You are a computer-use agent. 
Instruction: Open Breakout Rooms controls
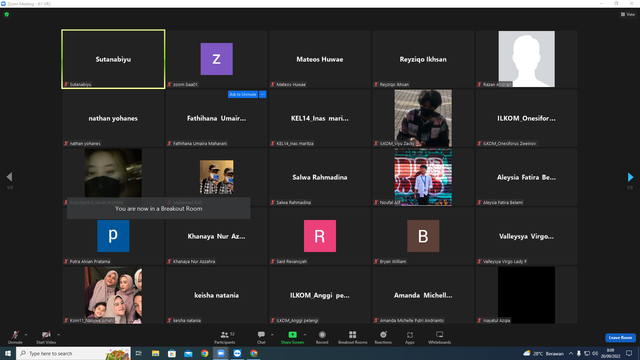click(353, 337)
